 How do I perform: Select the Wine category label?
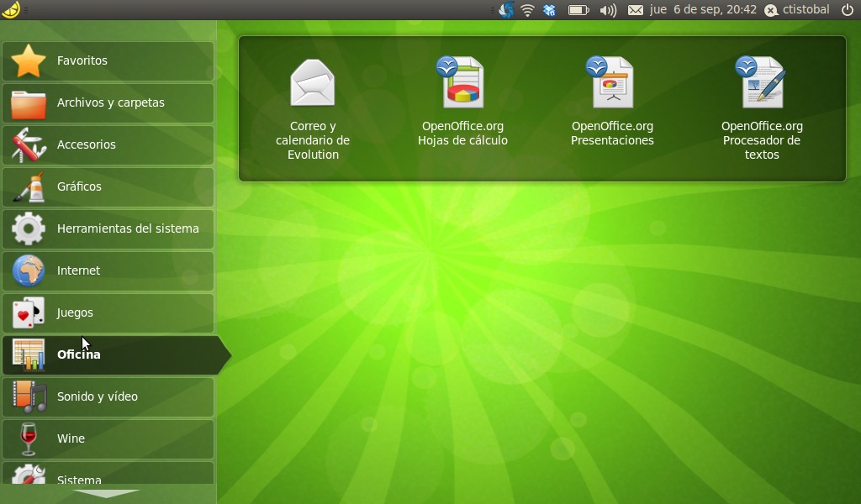click(x=71, y=438)
